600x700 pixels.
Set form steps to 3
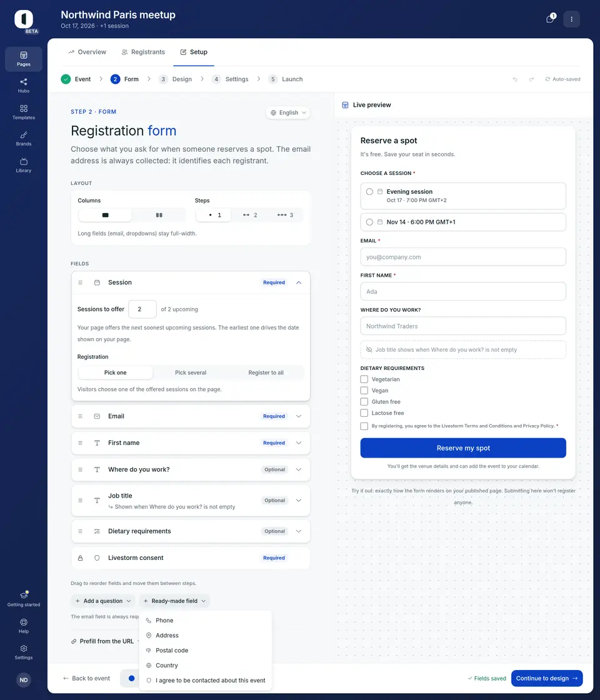[285, 215]
